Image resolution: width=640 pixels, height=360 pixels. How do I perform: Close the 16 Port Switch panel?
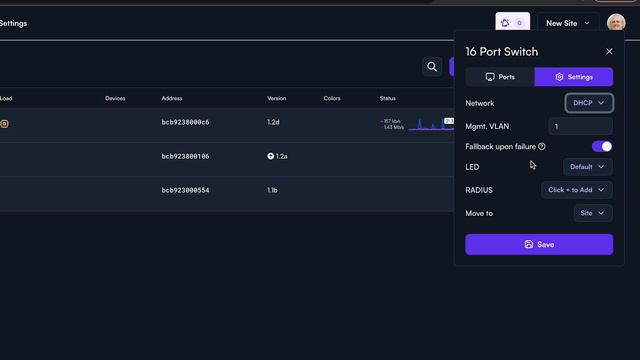point(609,51)
